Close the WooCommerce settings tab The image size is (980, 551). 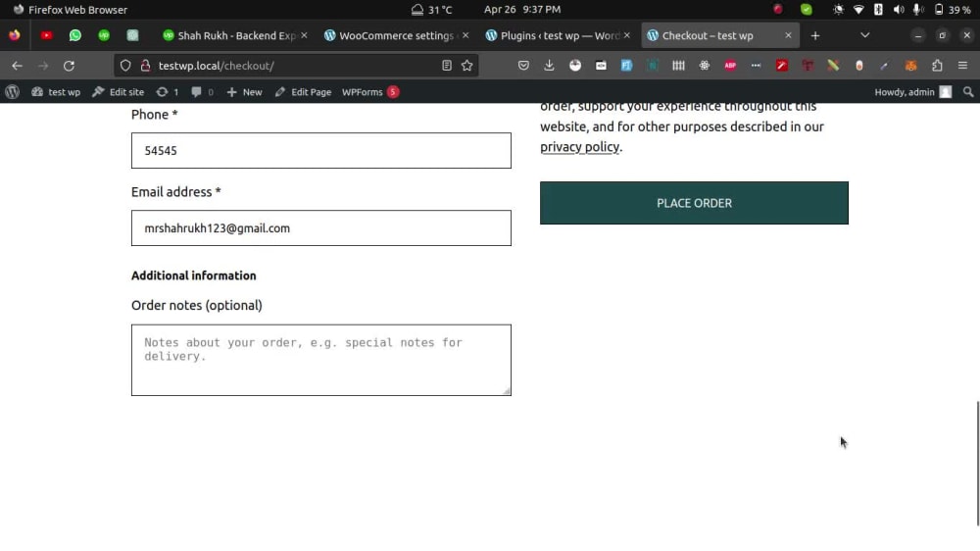pos(465,35)
